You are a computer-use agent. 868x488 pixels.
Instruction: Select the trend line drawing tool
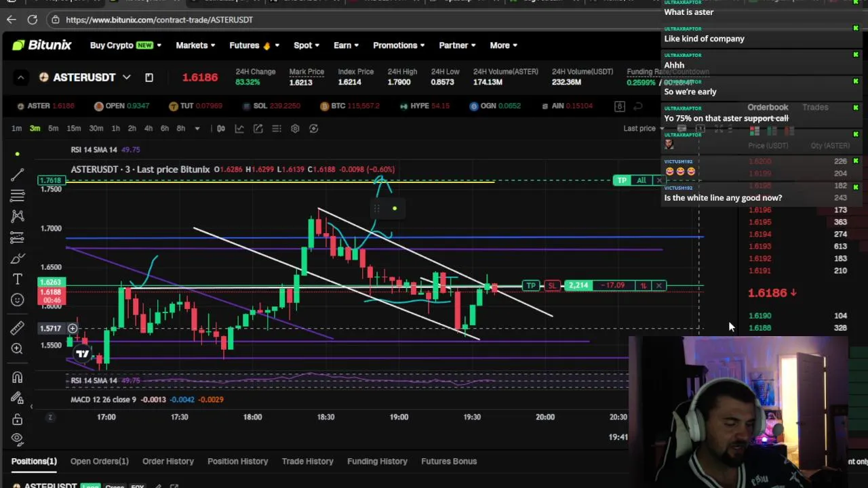[18, 175]
